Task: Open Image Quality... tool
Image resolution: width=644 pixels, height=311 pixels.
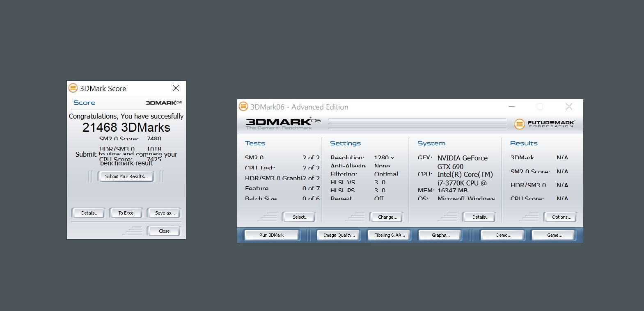Action: coord(339,235)
